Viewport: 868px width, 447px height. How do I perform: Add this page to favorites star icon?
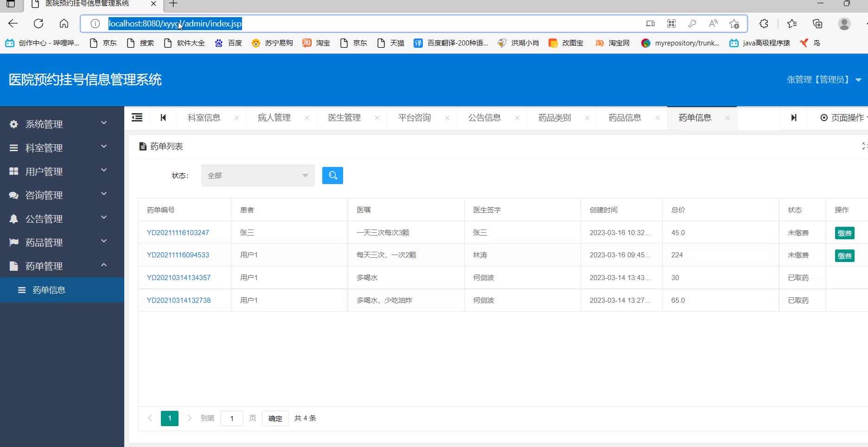(x=734, y=24)
